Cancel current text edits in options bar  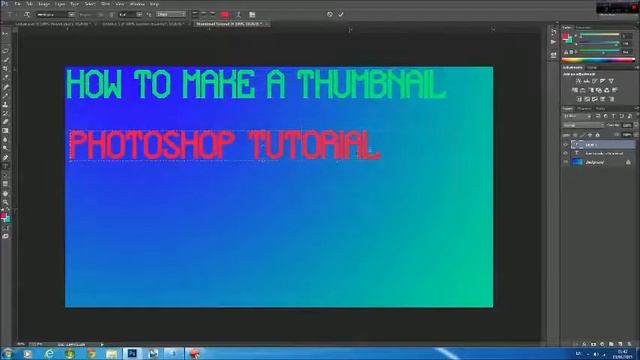point(330,14)
